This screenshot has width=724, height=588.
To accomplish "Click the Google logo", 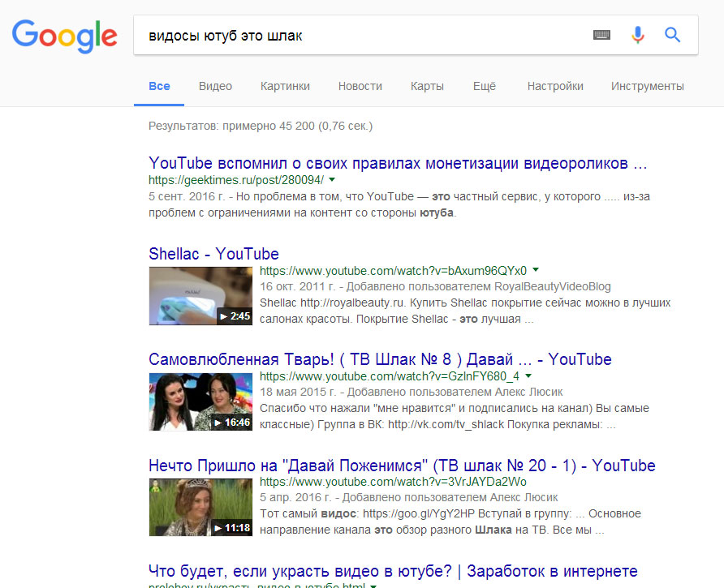I will 65,36.
